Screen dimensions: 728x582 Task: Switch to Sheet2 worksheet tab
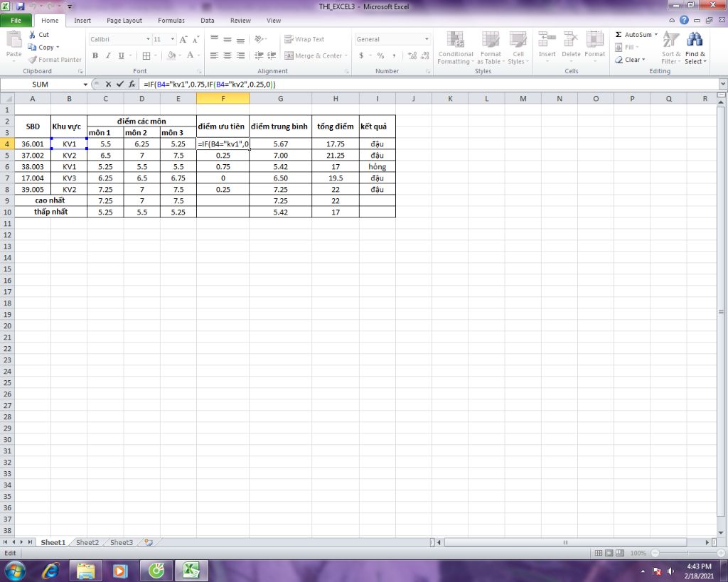(x=87, y=542)
